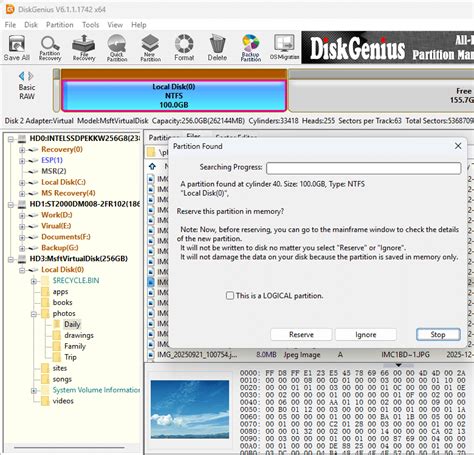Click the books folder icon in tree
Image resolution: width=474 pixels, height=455 pixels.
[45, 303]
